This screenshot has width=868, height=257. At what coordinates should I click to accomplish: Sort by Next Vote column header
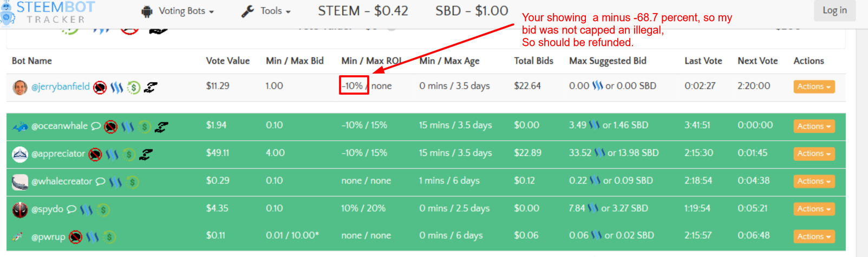pos(758,61)
